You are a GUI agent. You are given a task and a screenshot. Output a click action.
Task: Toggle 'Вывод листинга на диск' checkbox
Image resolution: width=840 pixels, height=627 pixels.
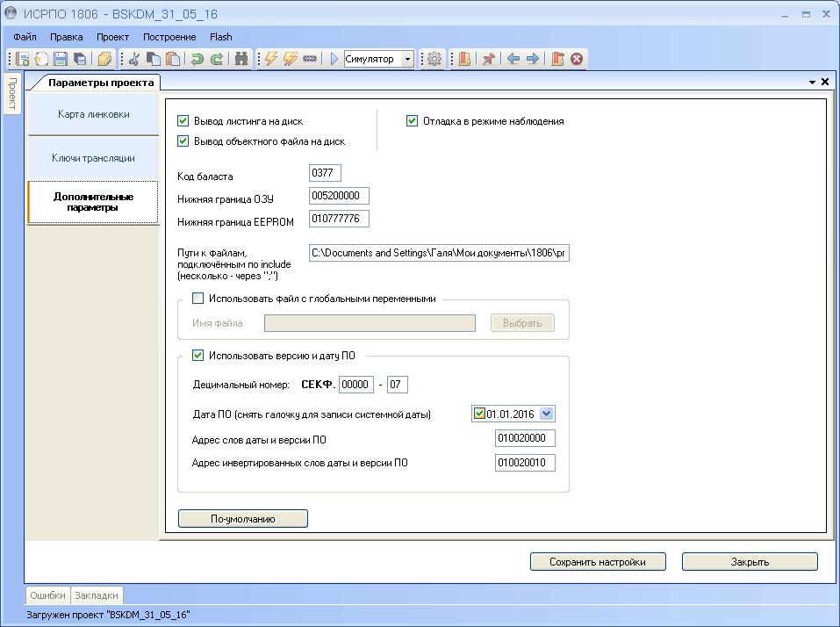pyautogui.click(x=183, y=121)
